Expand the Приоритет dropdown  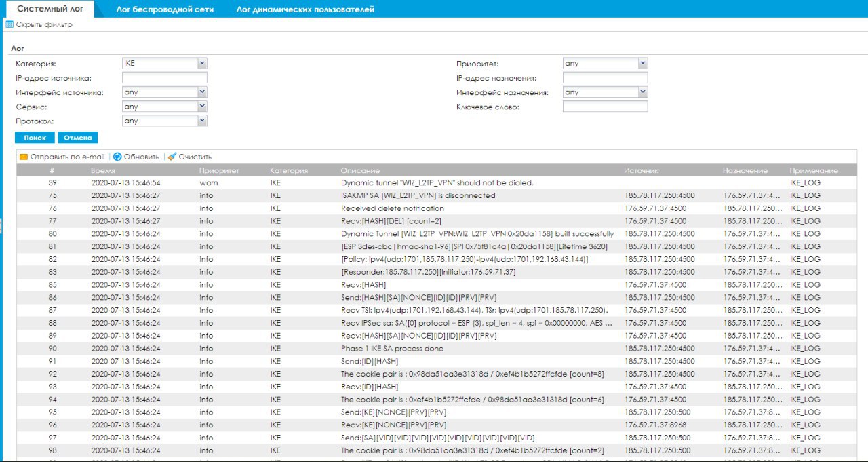[x=605, y=63]
